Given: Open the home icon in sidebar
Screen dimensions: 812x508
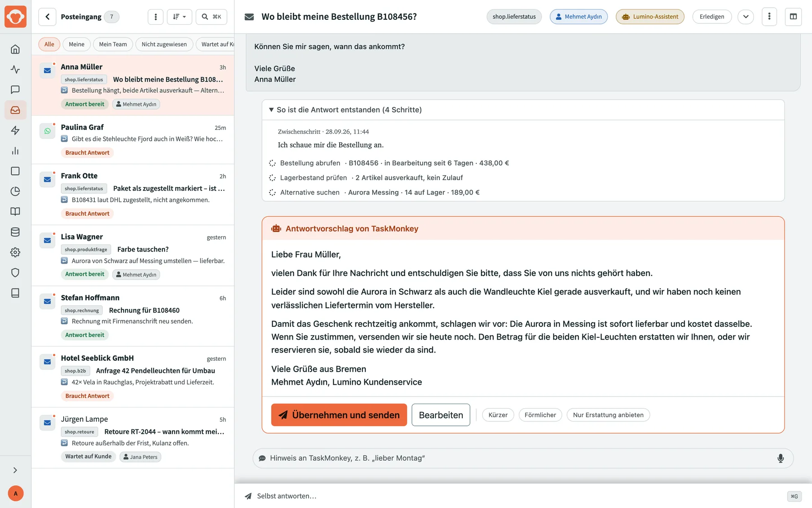Looking at the screenshot, I should (15, 49).
